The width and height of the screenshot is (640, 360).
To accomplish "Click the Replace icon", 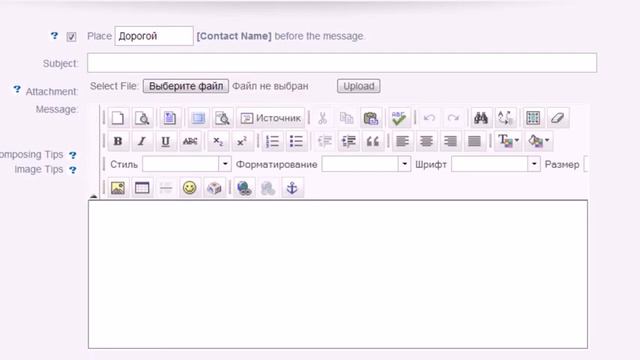I will tap(505, 118).
